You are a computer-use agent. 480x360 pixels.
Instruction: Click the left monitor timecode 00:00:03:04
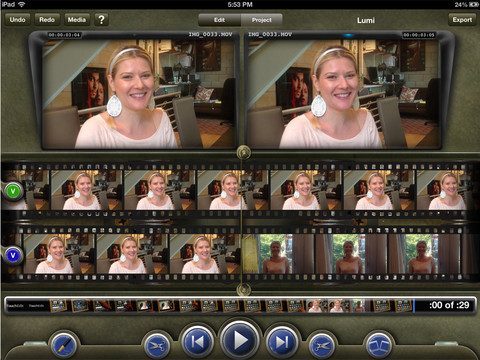click(x=64, y=35)
